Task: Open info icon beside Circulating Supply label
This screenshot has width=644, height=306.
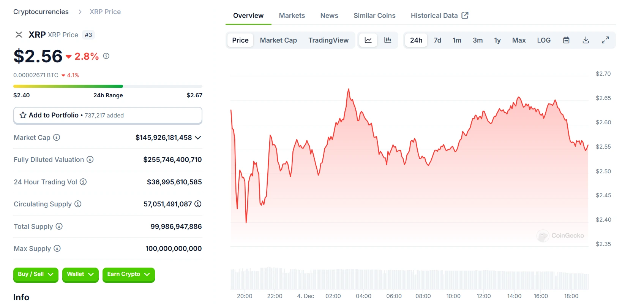Action: tap(78, 204)
